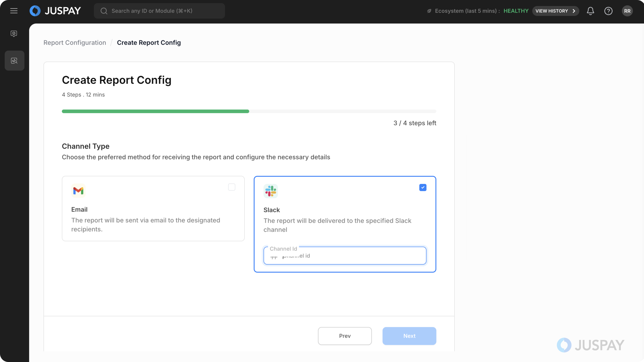Click Create Report Config breadcrumb
Screen dimensions: 644x362
point(149,43)
